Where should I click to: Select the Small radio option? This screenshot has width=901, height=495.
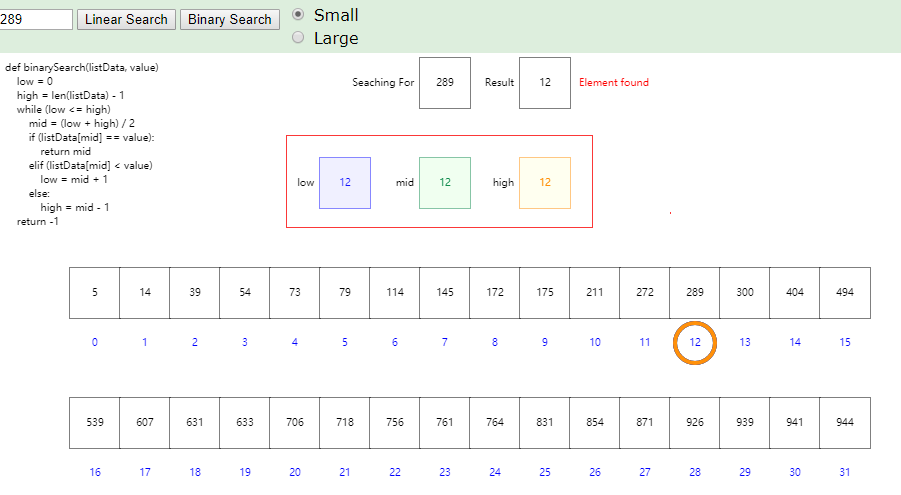(298, 14)
